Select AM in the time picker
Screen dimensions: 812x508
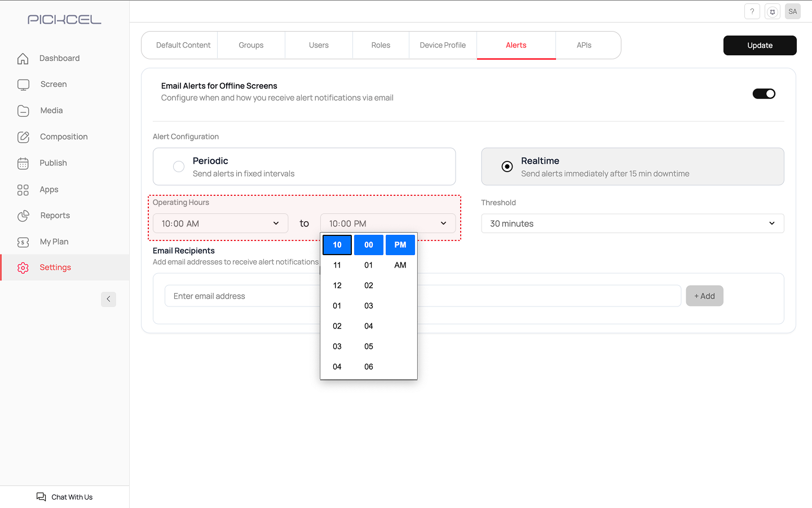point(400,265)
